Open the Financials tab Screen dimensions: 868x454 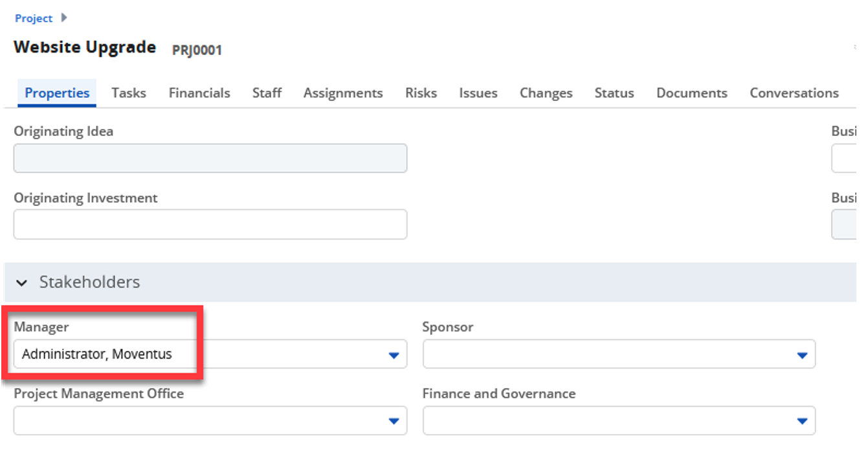[x=199, y=93]
